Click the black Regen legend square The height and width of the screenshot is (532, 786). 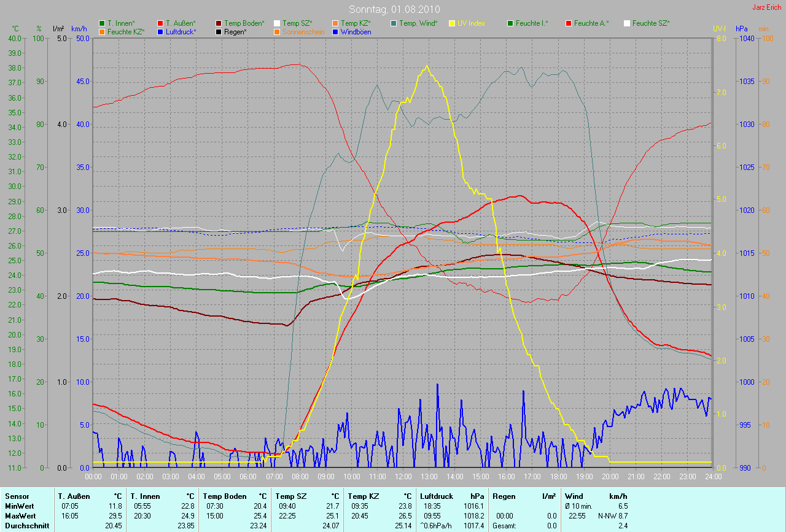(x=219, y=31)
